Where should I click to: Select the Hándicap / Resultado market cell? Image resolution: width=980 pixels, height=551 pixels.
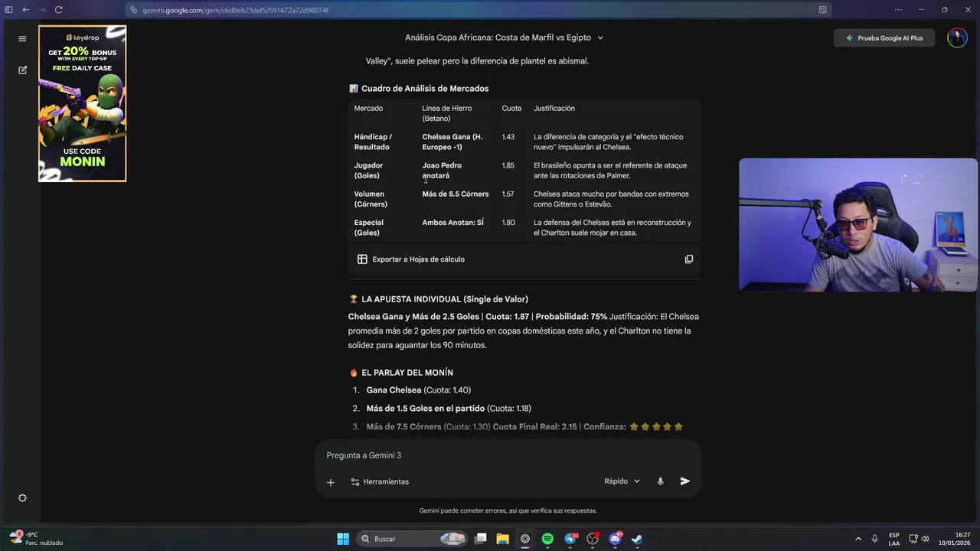[373, 142]
